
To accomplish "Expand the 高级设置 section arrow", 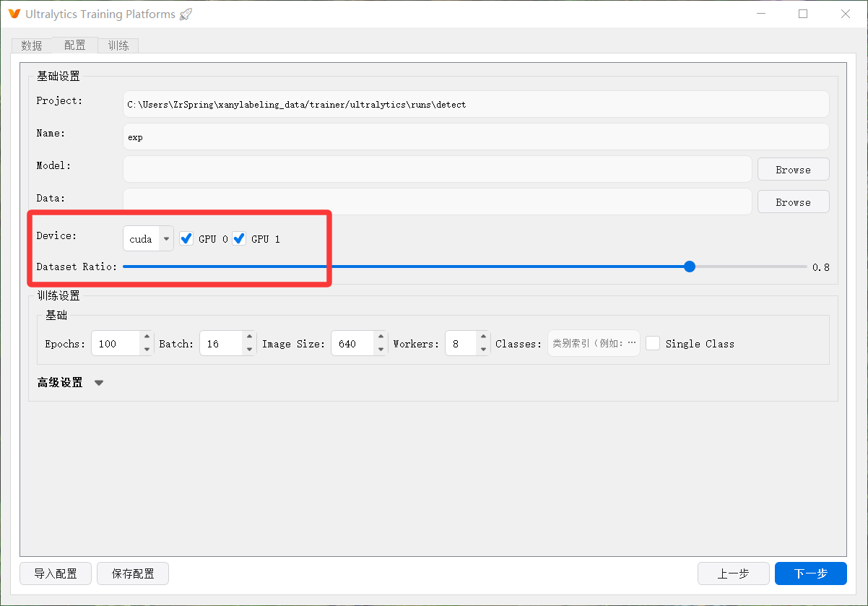I will coord(99,383).
